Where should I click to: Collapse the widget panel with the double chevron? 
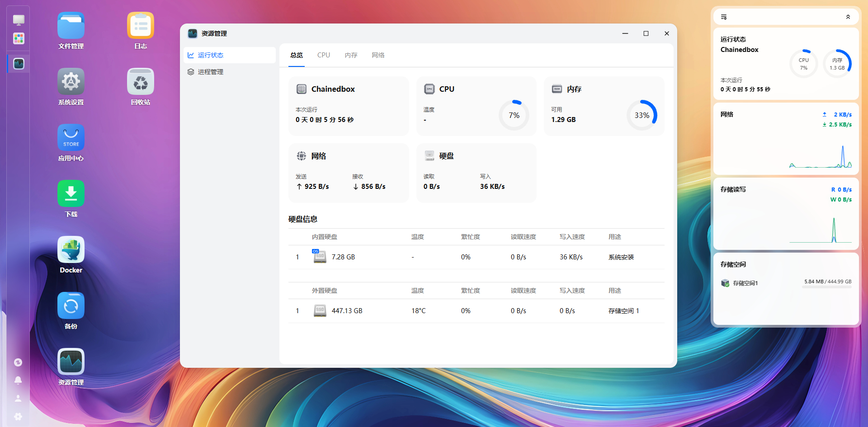(848, 17)
